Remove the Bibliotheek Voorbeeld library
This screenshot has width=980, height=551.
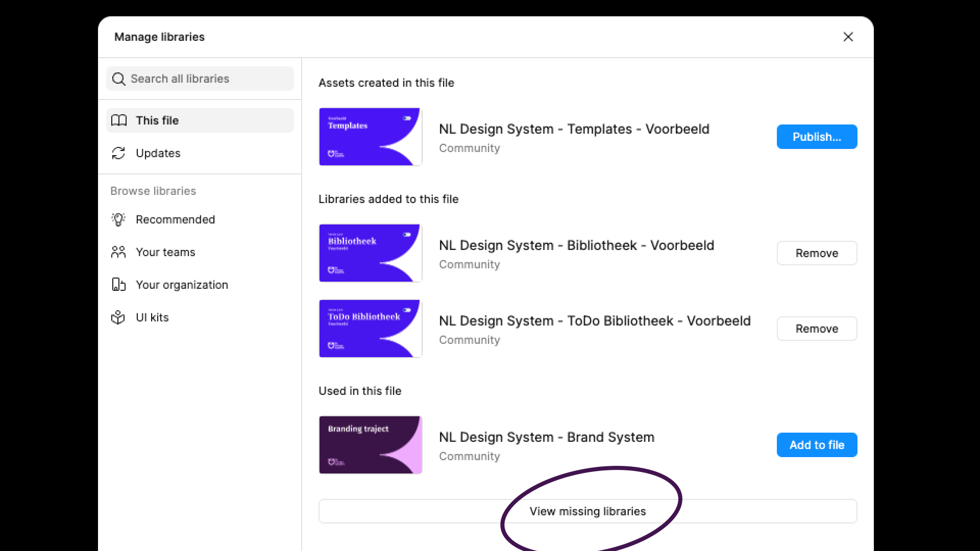click(x=817, y=253)
